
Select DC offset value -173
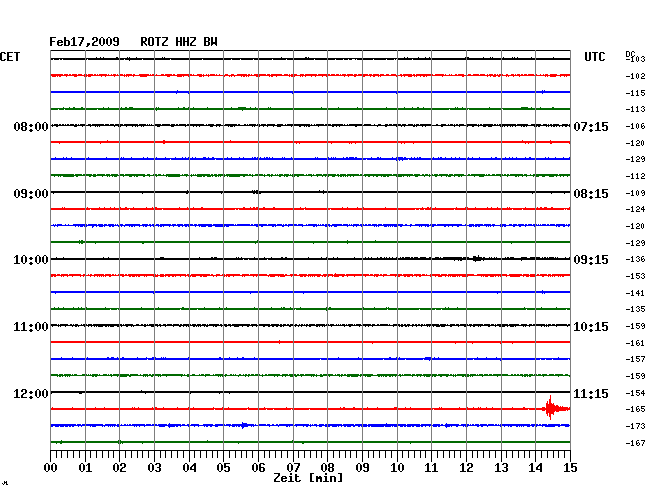636,426
